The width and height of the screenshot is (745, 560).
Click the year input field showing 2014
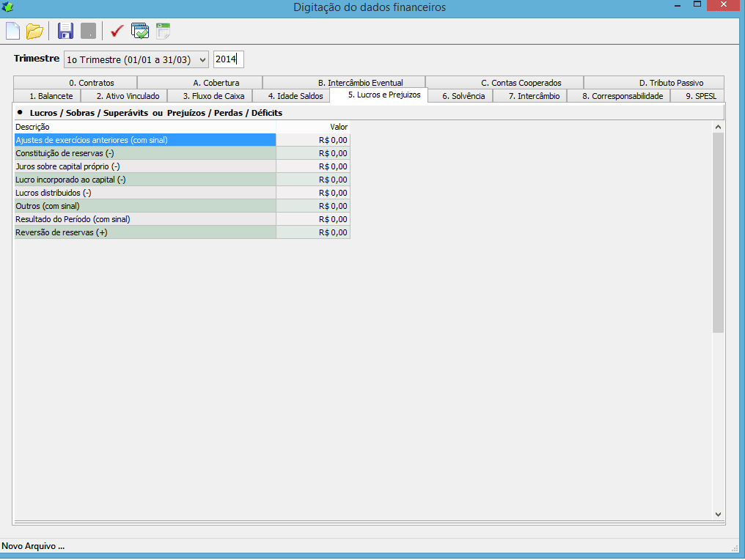pos(228,59)
